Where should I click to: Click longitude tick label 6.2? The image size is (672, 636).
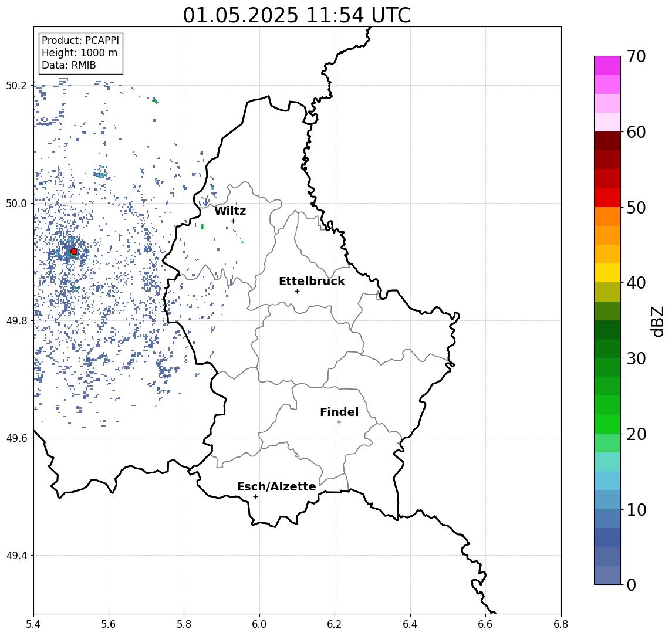[x=335, y=624]
